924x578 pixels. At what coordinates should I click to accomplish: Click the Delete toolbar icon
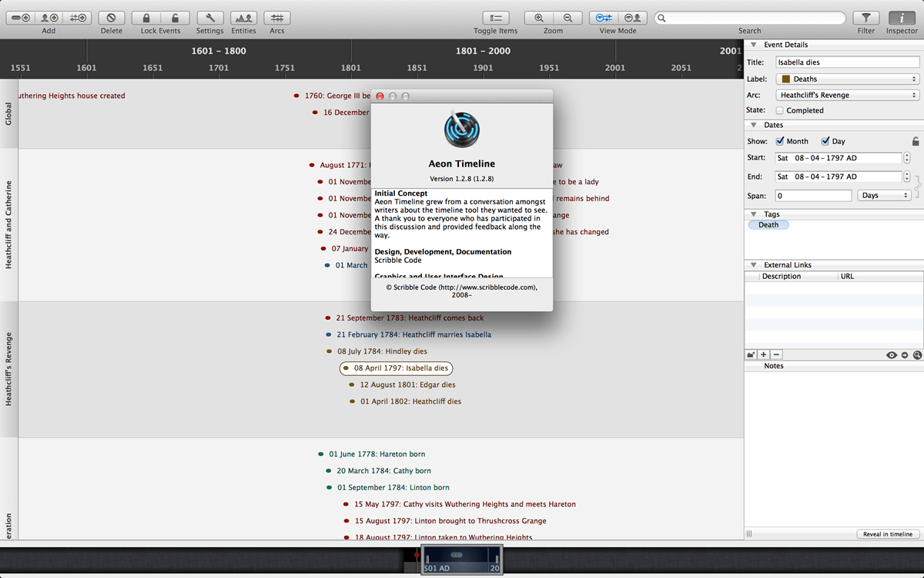112,18
